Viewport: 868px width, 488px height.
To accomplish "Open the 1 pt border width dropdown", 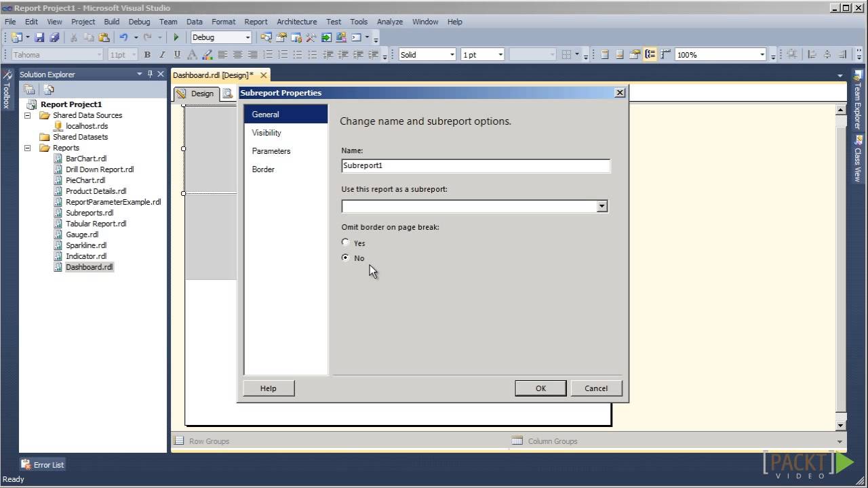I will pyautogui.click(x=500, y=55).
